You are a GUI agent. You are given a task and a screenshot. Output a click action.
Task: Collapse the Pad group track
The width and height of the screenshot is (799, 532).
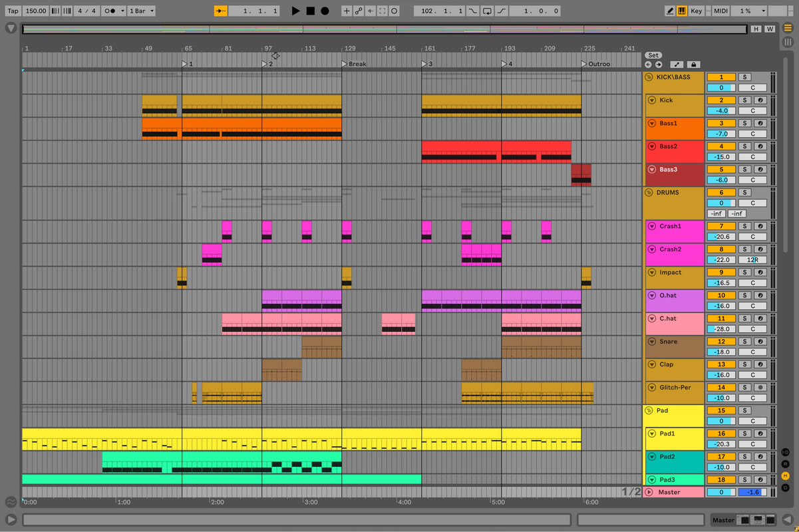(649, 411)
